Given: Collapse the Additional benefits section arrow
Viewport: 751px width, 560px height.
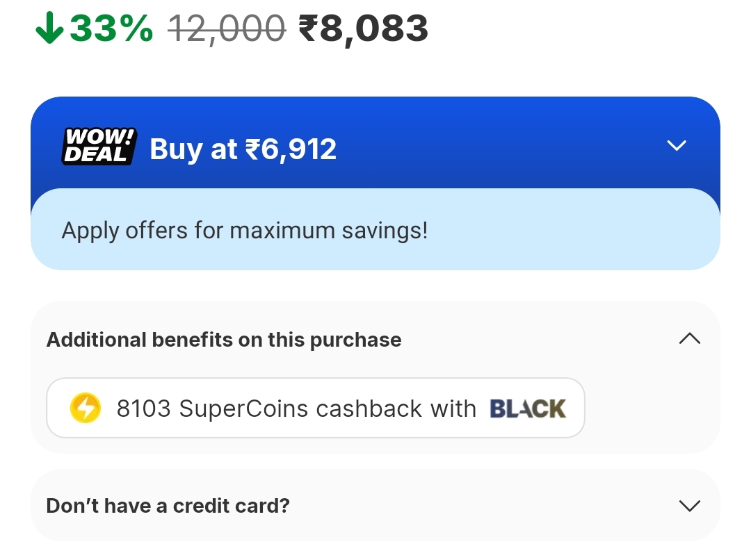Looking at the screenshot, I should [689, 339].
